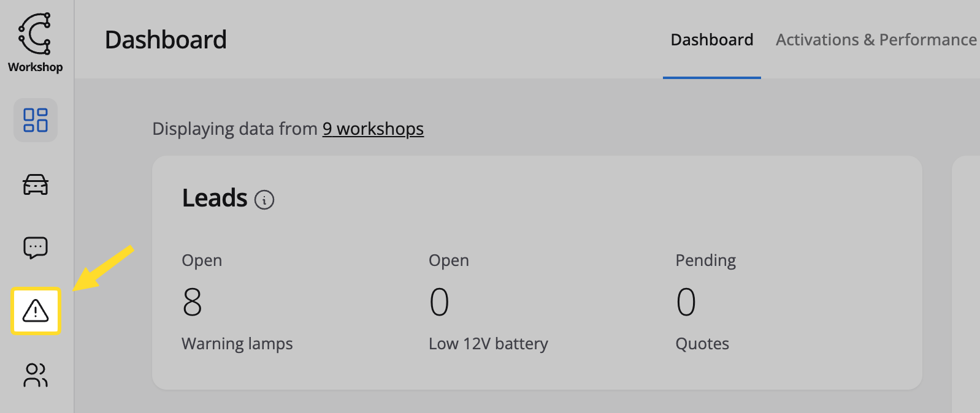Open the warning triangle alerts icon
980x413 pixels.
36,311
